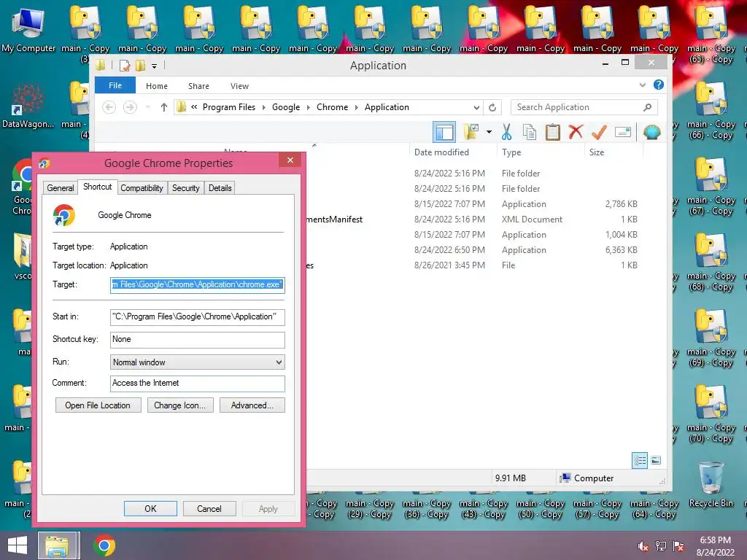Screen dimensions: 747x560
Task: Click Advanced button
Action: [252, 405]
